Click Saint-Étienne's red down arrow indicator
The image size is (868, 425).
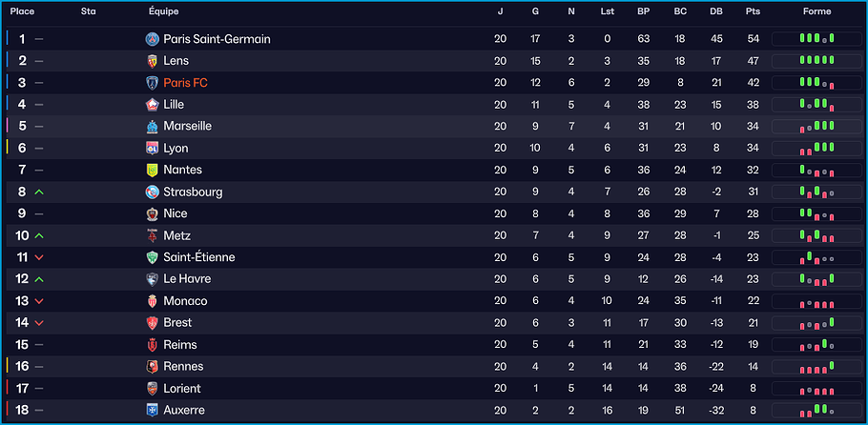(39, 258)
